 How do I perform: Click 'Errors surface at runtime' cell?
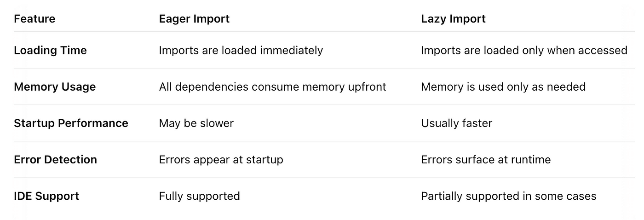coord(486,160)
